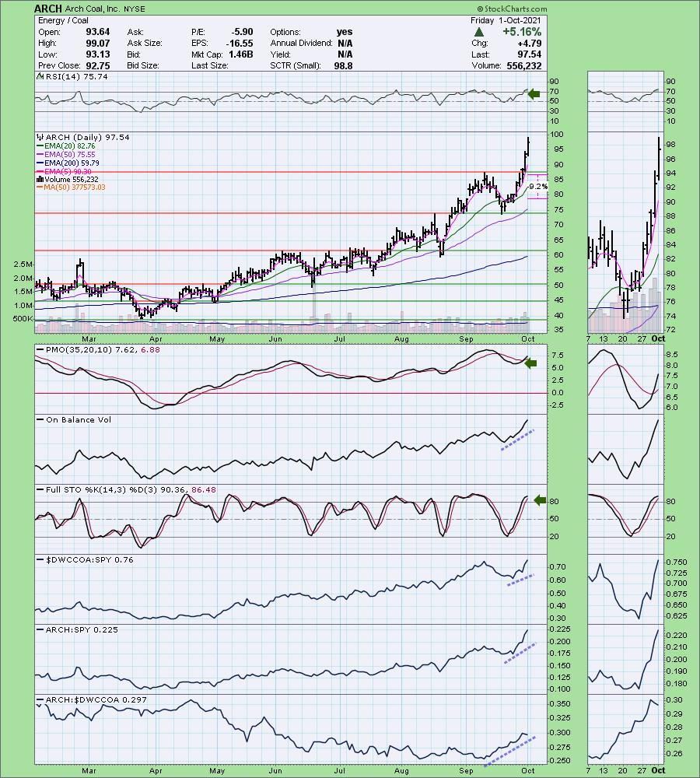This screenshot has width=700, height=778.
Task: Click the Open price value 93.64
Action: (x=98, y=32)
